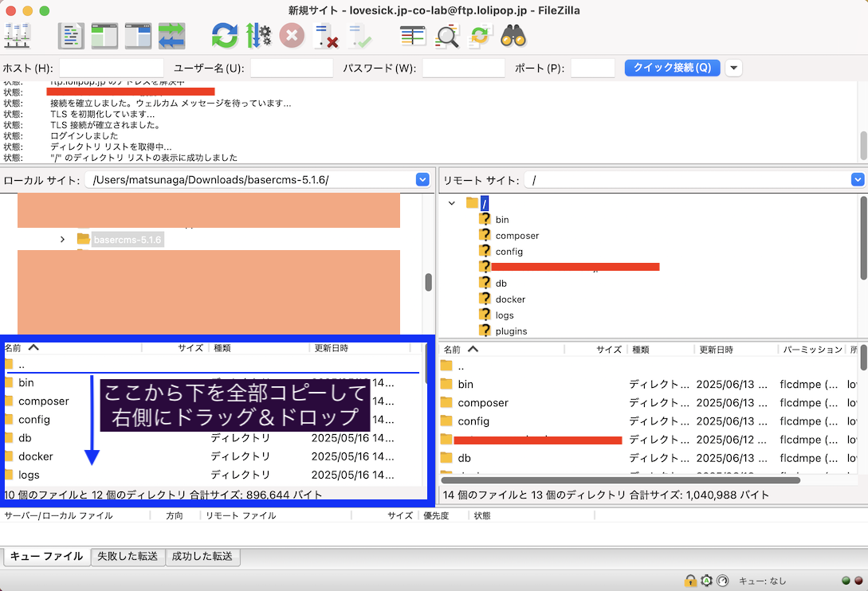Click the remote file list horizontal scrollbar

click(621, 480)
